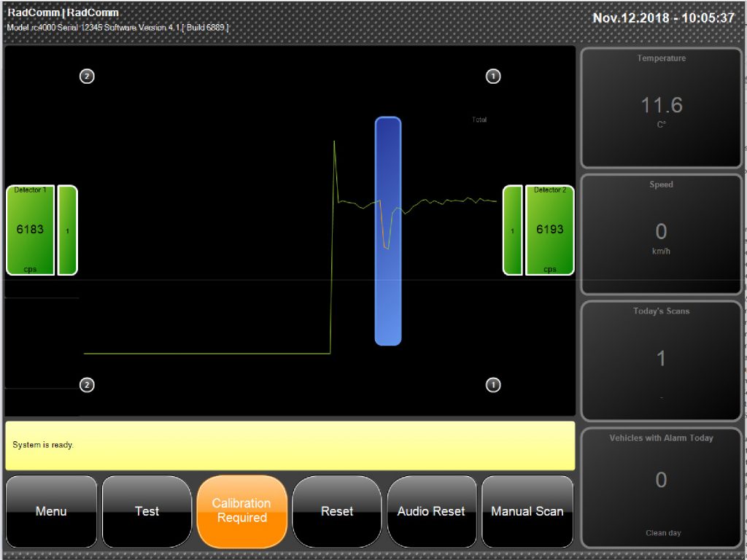747x560 pixels.
Task: Silence alarm with Audio Reset
Action: (431, 511)
